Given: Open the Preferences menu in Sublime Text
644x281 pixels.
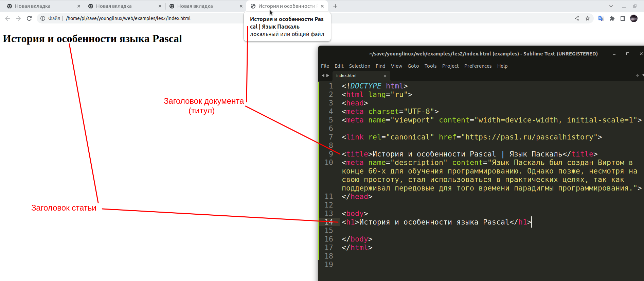Looking at the screenshot, I should click(x=478, y=66).
